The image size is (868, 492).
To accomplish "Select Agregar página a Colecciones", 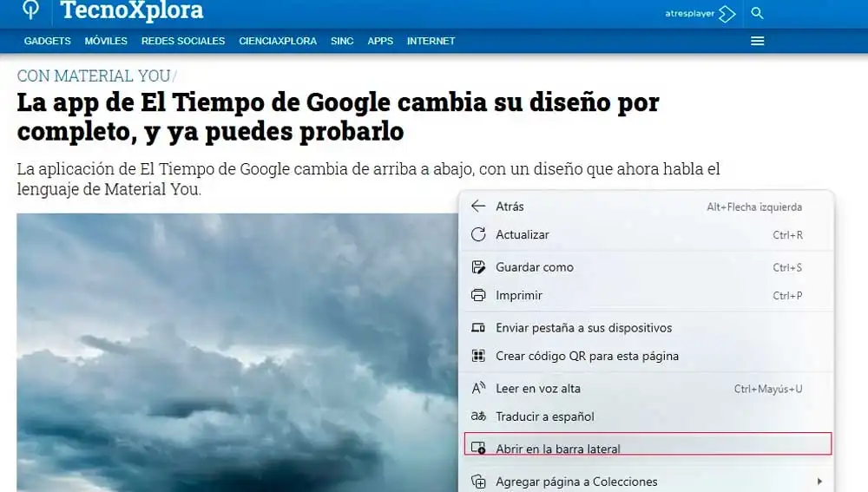I will [x=646, y=482].
